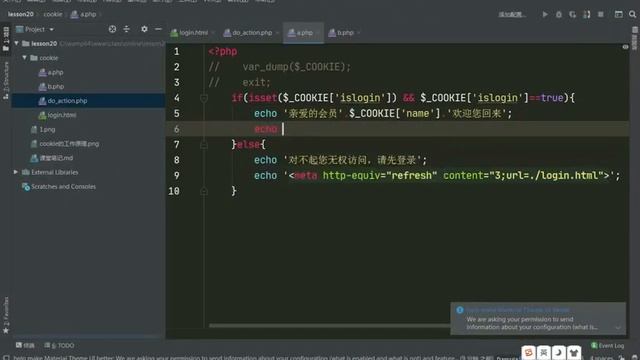Open the Structure tool window stripe button
Image resolution: width=640 pixels, height=360 pixels.
pyautogui.click(x=6, y=80)
